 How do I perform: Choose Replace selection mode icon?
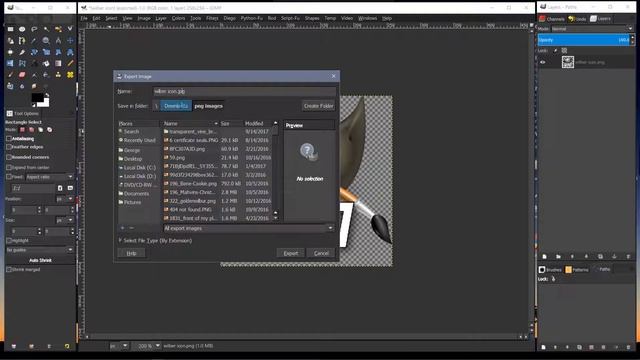click(x=22, y=130)
